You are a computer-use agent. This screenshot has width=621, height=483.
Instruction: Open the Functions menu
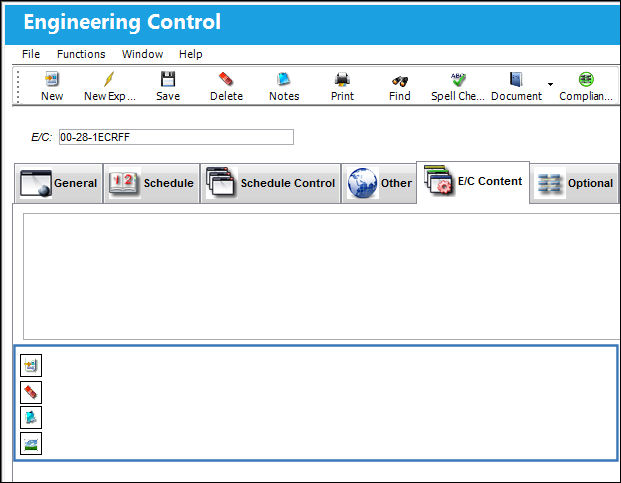pos(81,54)
